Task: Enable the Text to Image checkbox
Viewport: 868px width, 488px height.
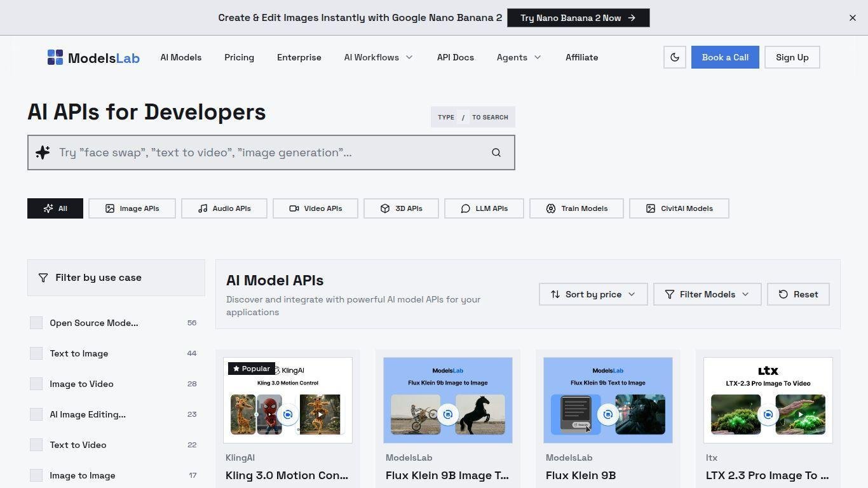Action: pyautogui.click(x=36, y=353)
